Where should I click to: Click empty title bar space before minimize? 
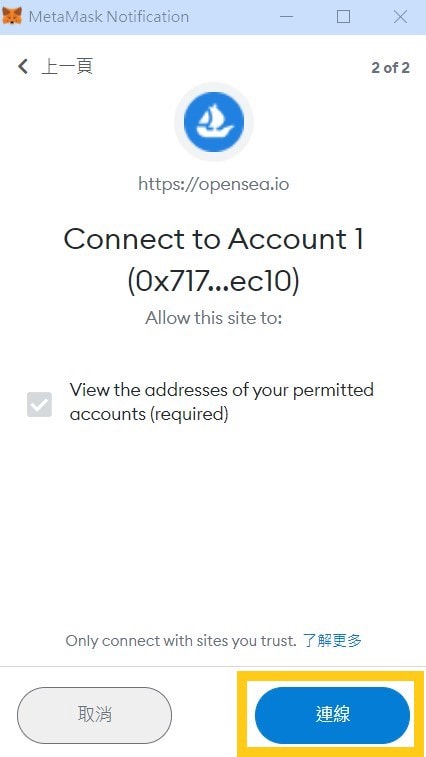(x=231, y=17)
